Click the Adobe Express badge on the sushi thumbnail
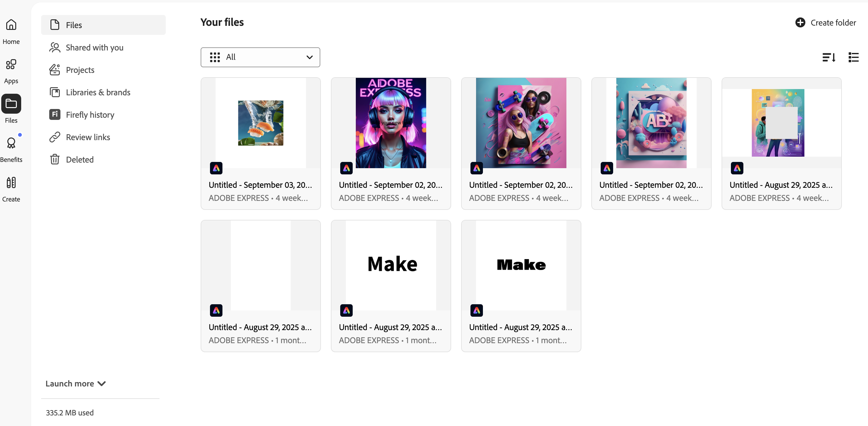The width and height of the screenshot is (868, 426). pos(217,168)
